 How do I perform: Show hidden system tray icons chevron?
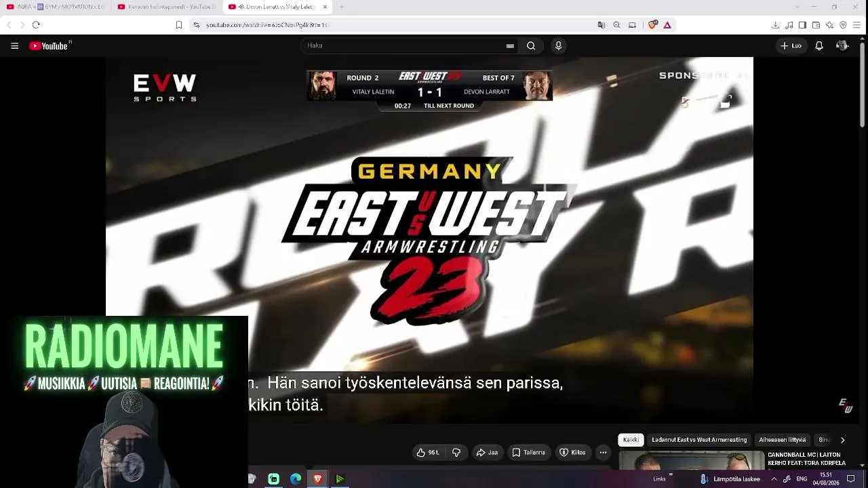pyautogui.click(x=774, y=479)
